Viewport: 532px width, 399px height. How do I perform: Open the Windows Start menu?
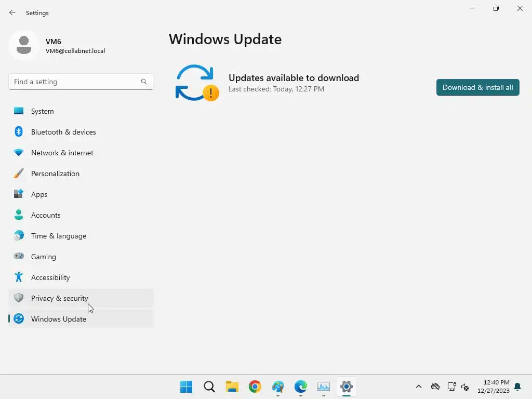(187, 387)
